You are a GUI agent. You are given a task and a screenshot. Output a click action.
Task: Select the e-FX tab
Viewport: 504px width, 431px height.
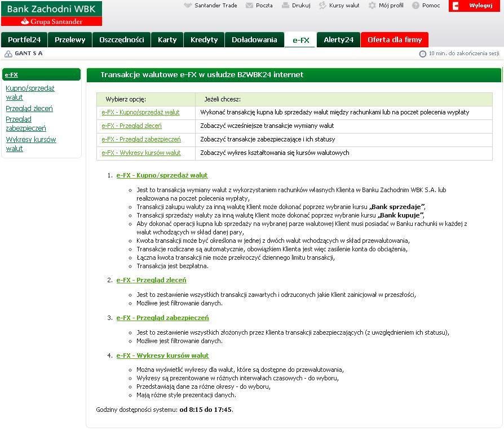tap(300, 40)
